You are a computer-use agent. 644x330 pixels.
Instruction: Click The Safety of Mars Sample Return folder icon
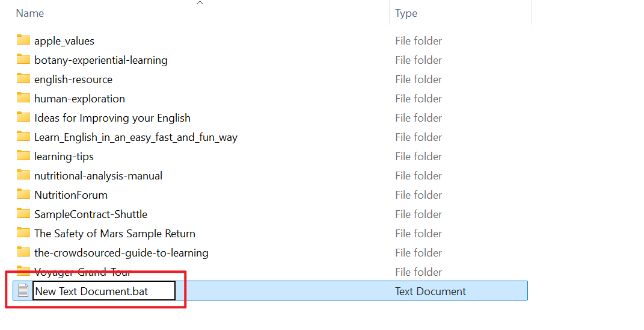tap(23, 233)
